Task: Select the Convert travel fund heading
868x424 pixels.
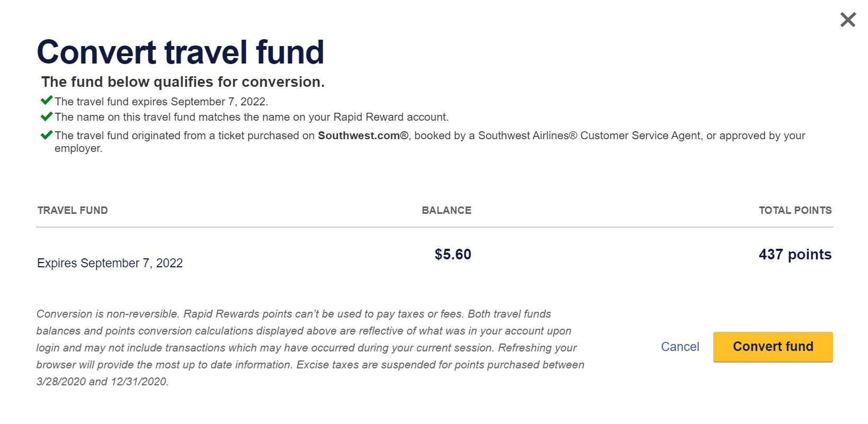Action: click(180, 52)
